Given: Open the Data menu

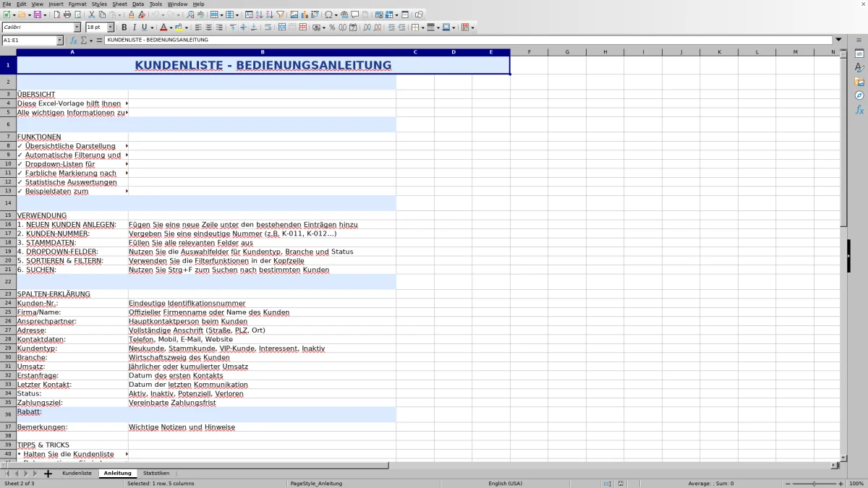Looking at the screenshot, I should pos(137,4).
